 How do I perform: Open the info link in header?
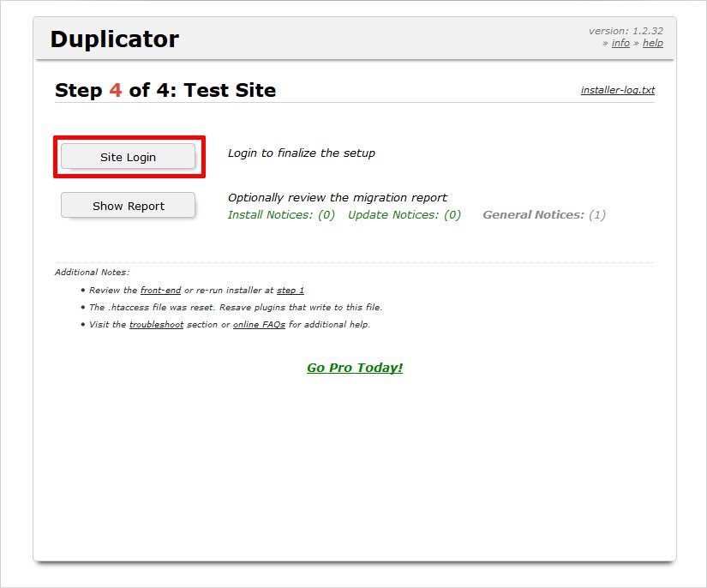pyautogui.click(x=620, y=43)
